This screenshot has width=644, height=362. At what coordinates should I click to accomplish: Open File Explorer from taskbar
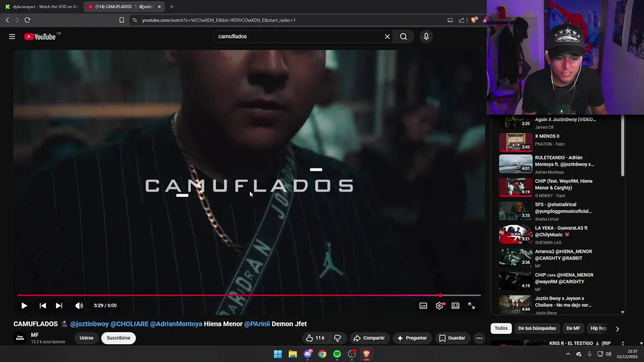[292, 354]
